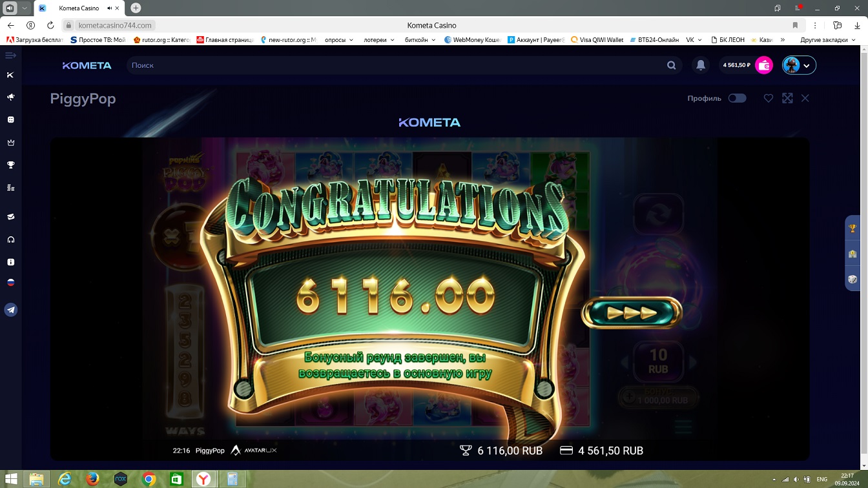This screenshot has width=868, height=488.
Task: Open the envelope messages icon in sidebar
Action: click(10, 217)
